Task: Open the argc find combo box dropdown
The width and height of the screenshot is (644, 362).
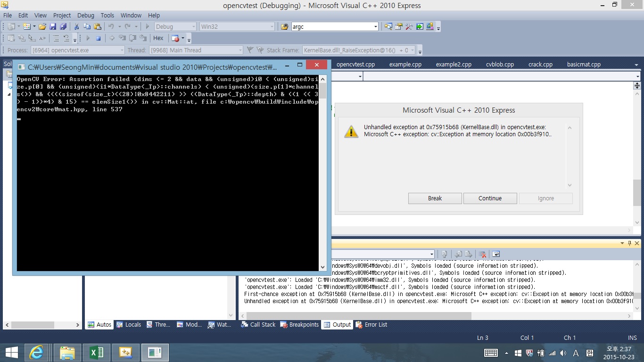Action: coord(376,27)
